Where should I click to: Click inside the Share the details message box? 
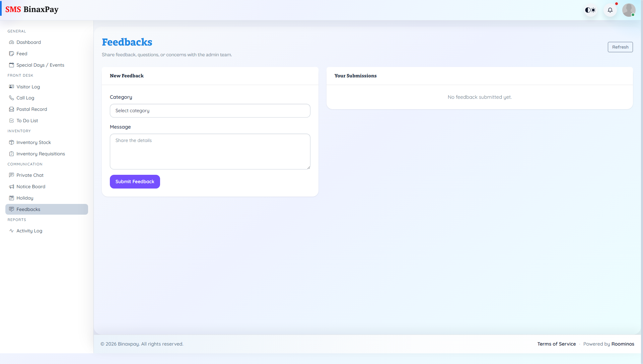210,151
